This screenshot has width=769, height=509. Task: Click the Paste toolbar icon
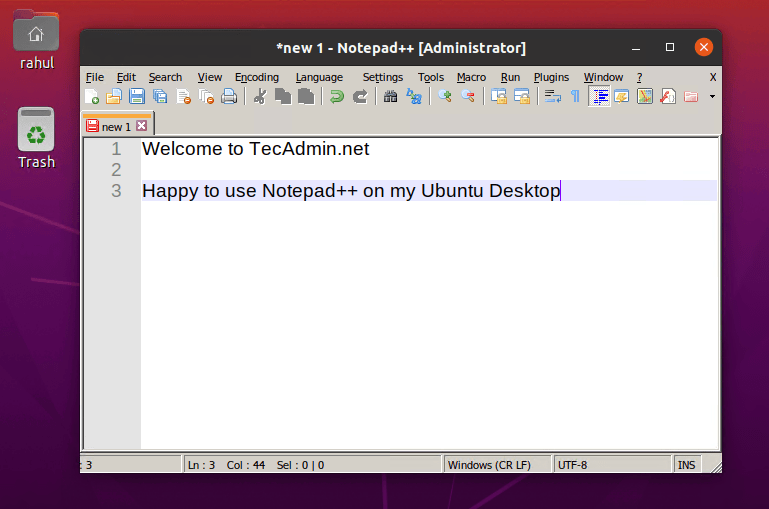(306, 97)
